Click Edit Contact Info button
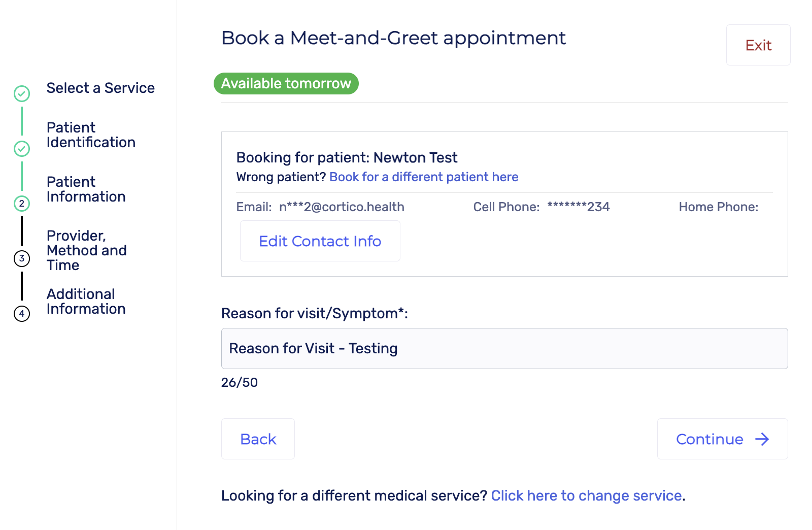This screenshot has width=812, height=530. (x=320, y=241)
